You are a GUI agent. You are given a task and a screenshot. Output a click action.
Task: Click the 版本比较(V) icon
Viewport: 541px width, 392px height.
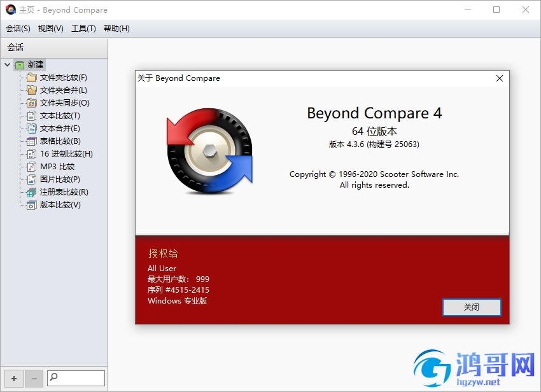pyautogui.click(x=31, y=205)
